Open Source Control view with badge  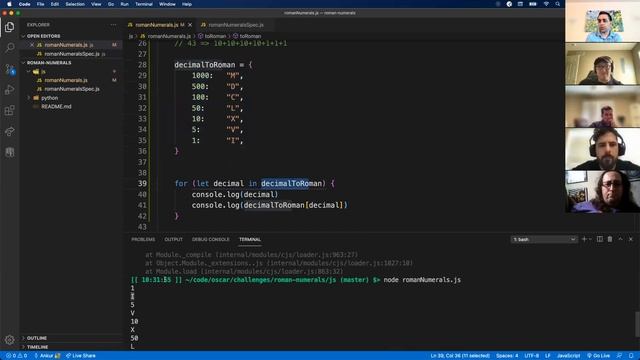(9, 69)
